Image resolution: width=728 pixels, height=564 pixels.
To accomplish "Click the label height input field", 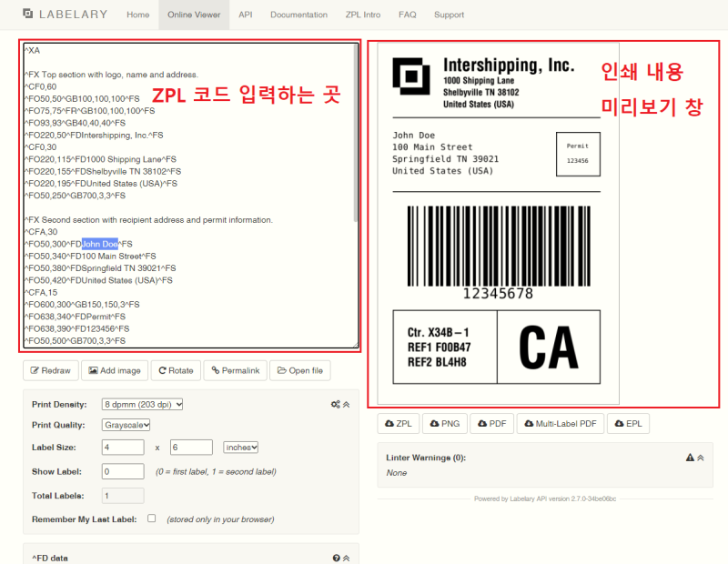I will pos(191,447).
